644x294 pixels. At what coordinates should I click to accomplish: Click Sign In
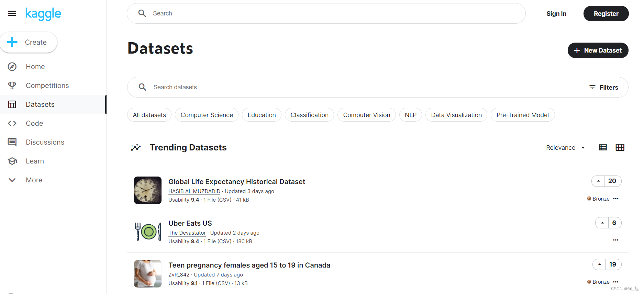click(x=556, y=13)
